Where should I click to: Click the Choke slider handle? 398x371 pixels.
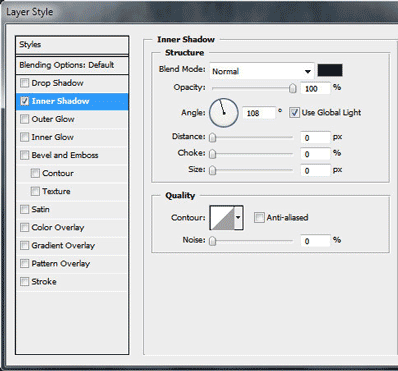(212, 154)
